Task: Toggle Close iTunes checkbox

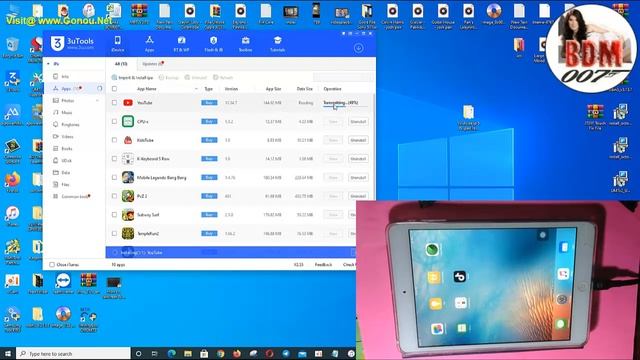Action: pos(52,264)
